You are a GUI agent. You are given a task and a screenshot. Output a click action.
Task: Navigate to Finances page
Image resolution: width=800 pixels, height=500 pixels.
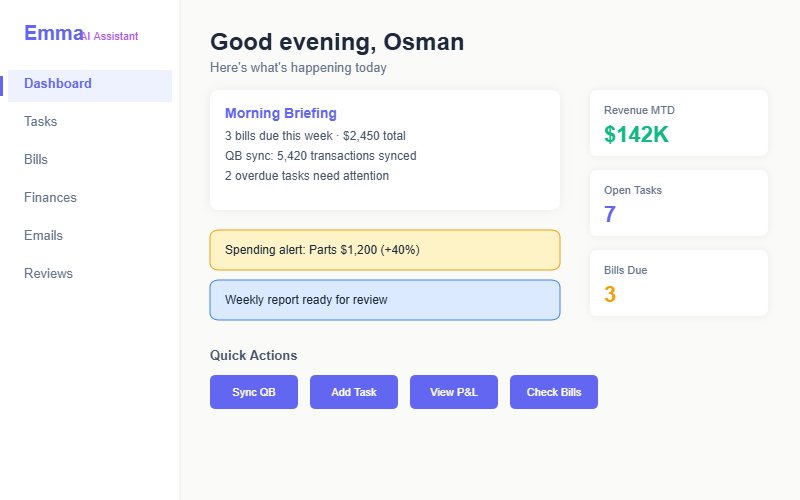[50, 198]
